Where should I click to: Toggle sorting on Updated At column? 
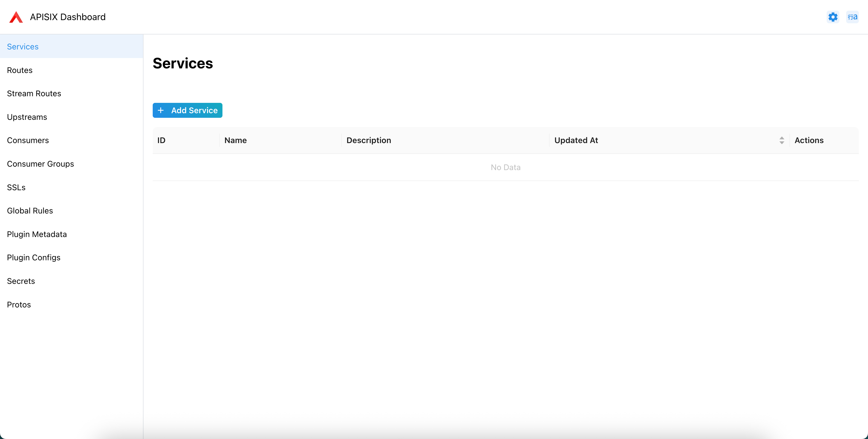tap(782, 140)
